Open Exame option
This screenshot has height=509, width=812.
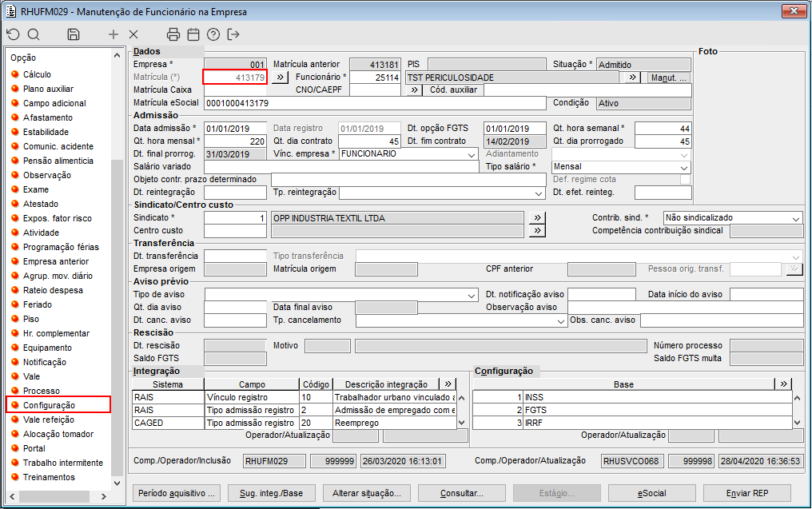click(36, 189)
